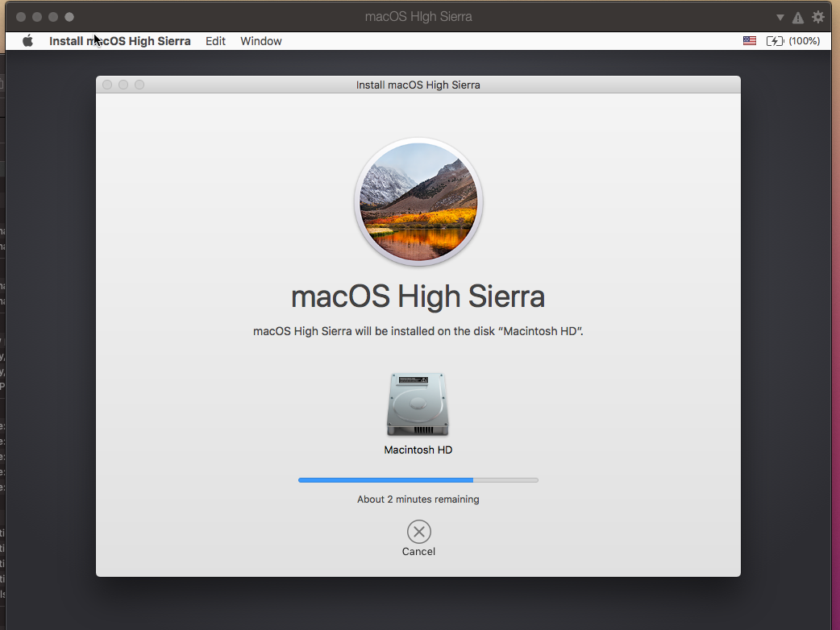The height and width of the screenshot is (630, 840).
Task: Click the High Sierra mountain logo image
Action: point(418,201)
